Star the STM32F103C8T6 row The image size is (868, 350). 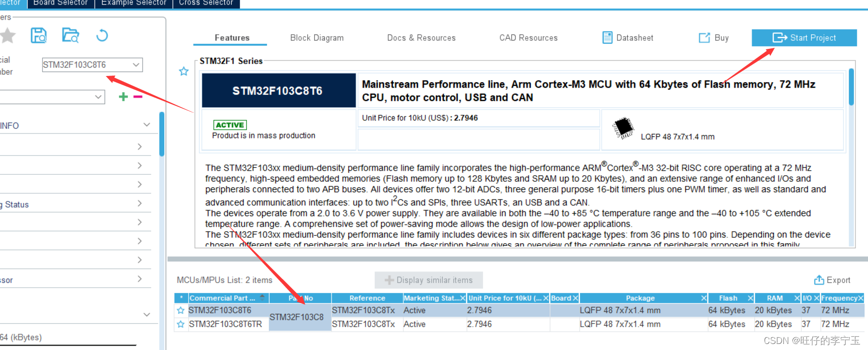click(x=181, y=310)
